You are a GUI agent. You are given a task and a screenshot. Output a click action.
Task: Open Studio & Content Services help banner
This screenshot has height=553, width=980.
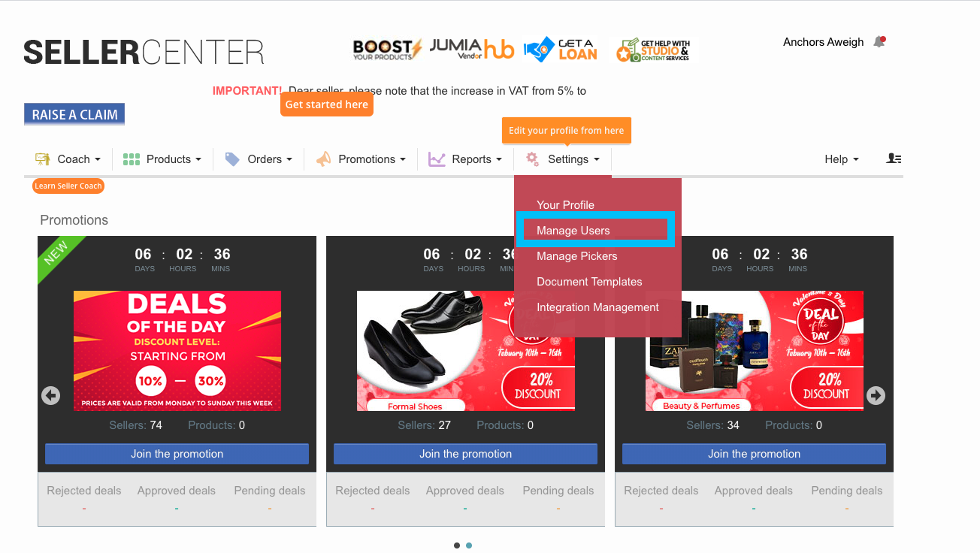pos(653,50)
